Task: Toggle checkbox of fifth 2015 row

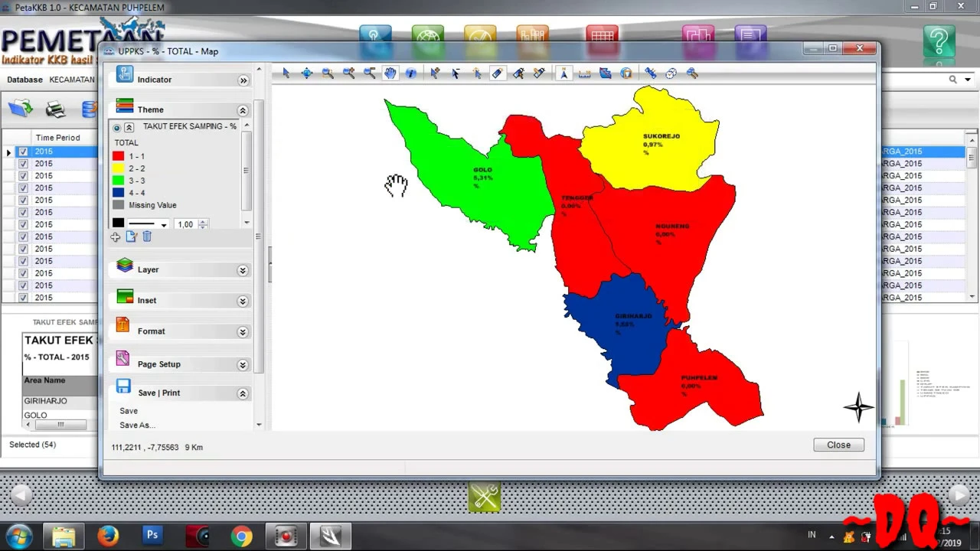Action: click(x=23, y=201)
